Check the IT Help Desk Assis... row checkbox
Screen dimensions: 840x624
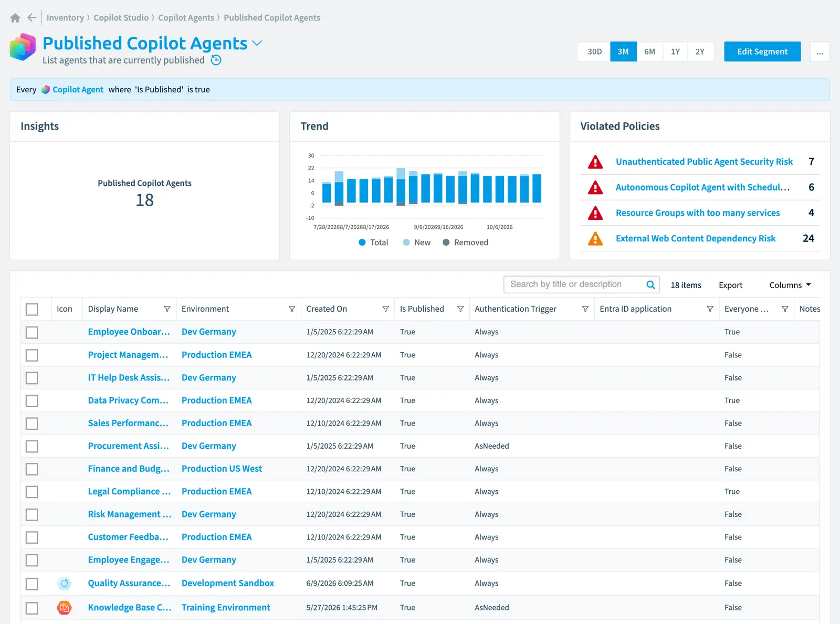pyautogui.click(x=32, y=378)
